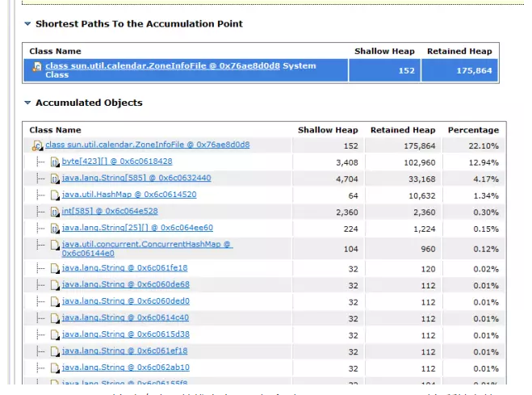This screenshot has width=532, height=395.
Task: Click array icon next to byte[423][]
Action: [x=55, y=162]
